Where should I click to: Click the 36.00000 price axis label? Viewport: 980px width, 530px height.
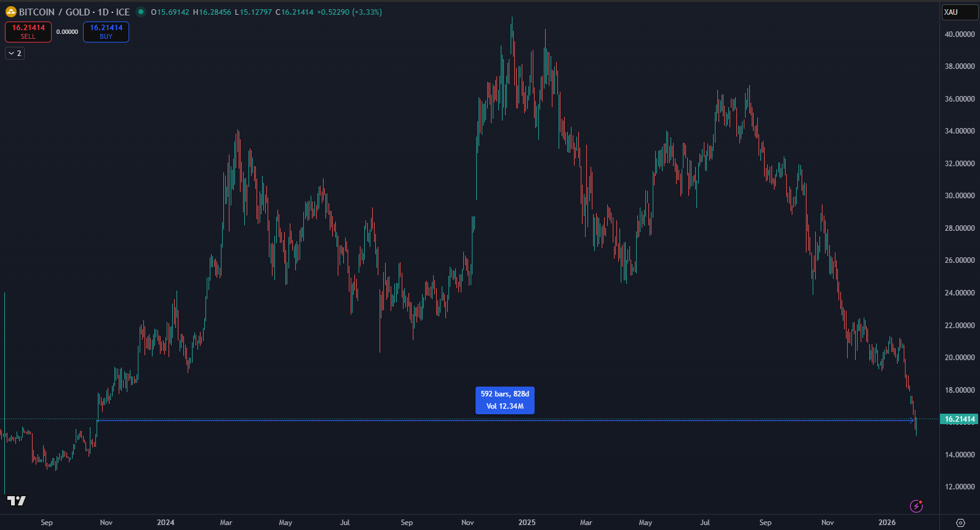pyautogui.click(x=960, y=99)
